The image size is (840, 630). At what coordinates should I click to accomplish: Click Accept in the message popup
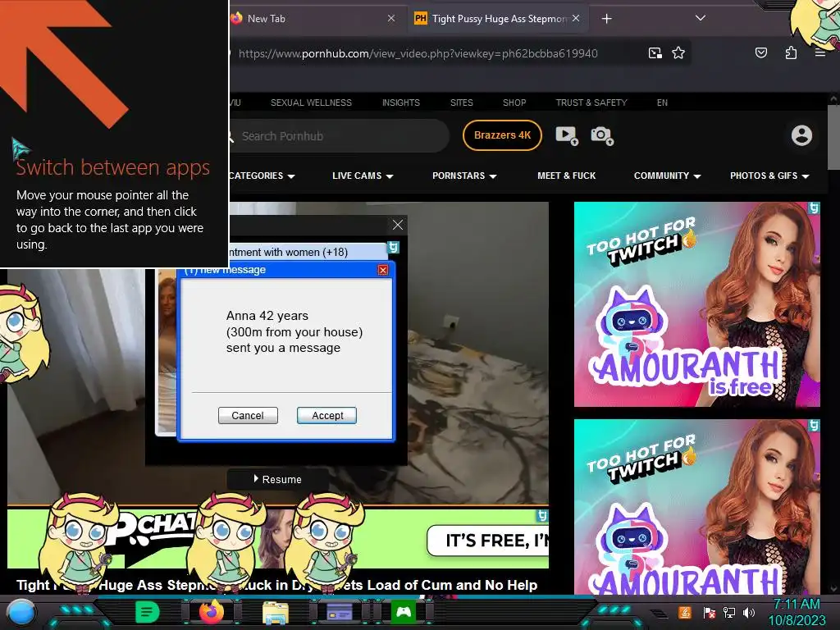(326, 416)
